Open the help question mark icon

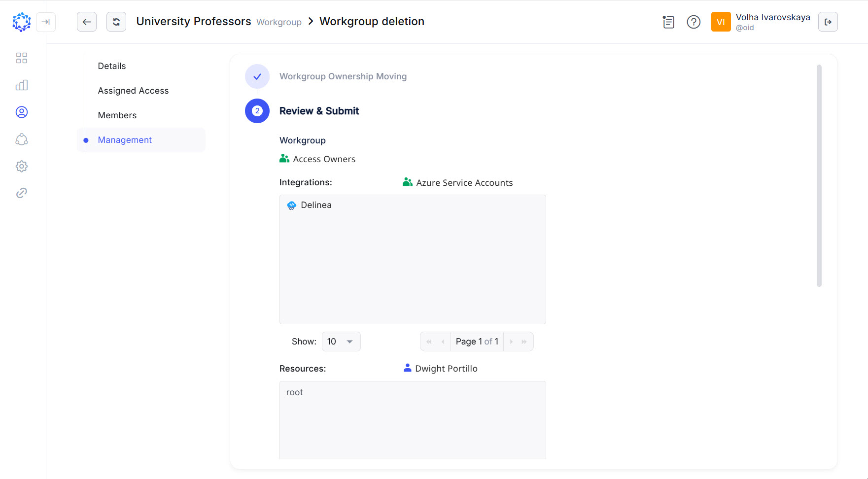click(x=694, y=22)
